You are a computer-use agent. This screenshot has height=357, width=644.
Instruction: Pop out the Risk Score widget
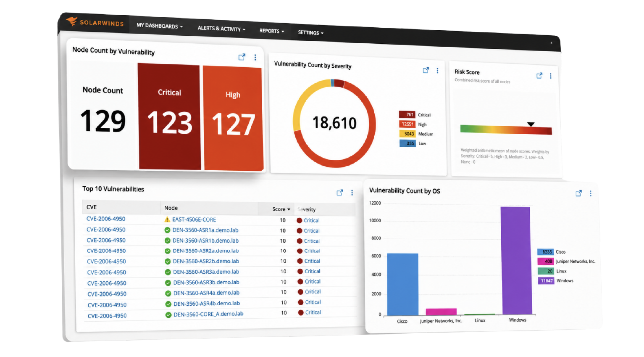click(539, 76)
